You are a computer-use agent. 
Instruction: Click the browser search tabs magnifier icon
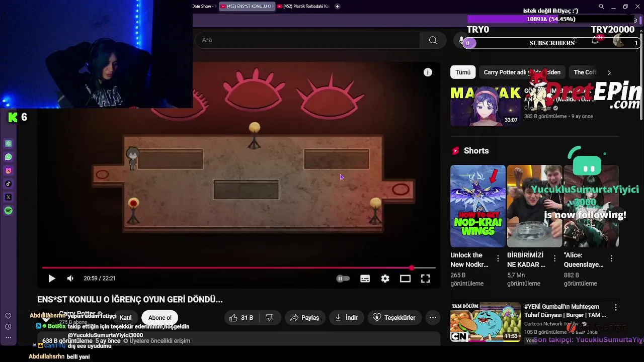click(601, 7)
